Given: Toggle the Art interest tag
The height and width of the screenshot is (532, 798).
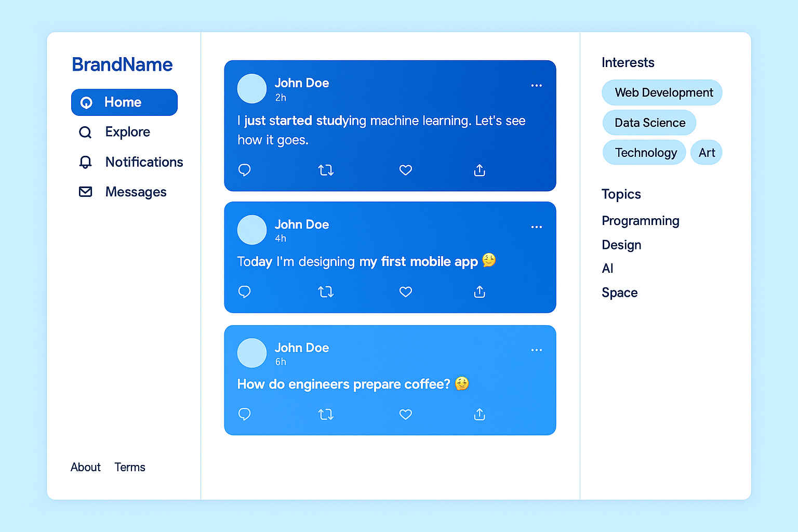Looking at the screenshot, I should click(x=706, y=152).
